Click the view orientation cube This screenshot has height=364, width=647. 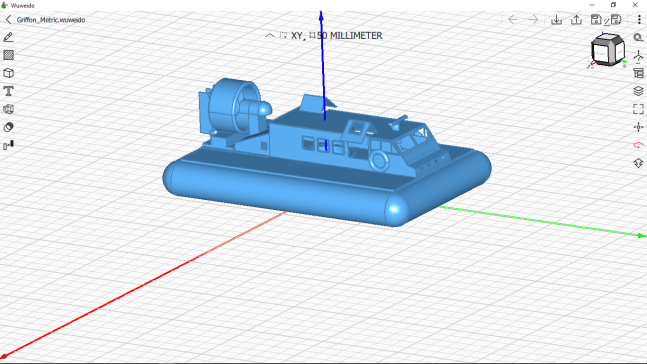[x=607, y=50]
